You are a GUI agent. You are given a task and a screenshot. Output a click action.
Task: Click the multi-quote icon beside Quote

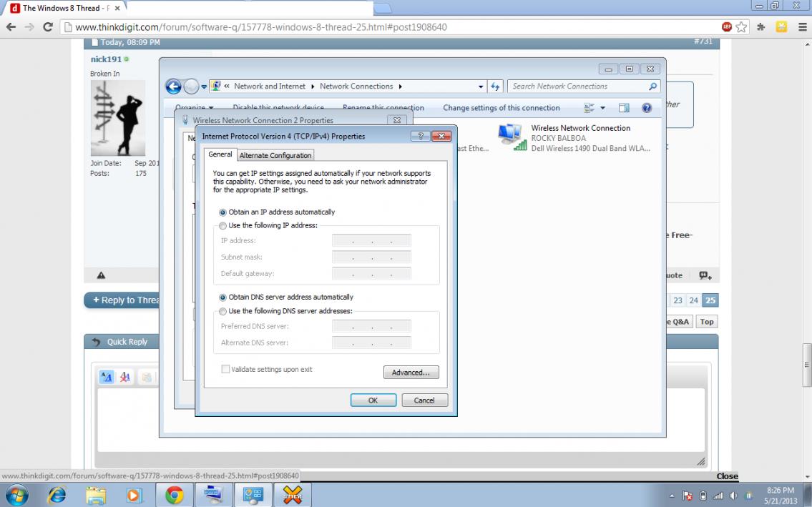[x=705, y=275]
